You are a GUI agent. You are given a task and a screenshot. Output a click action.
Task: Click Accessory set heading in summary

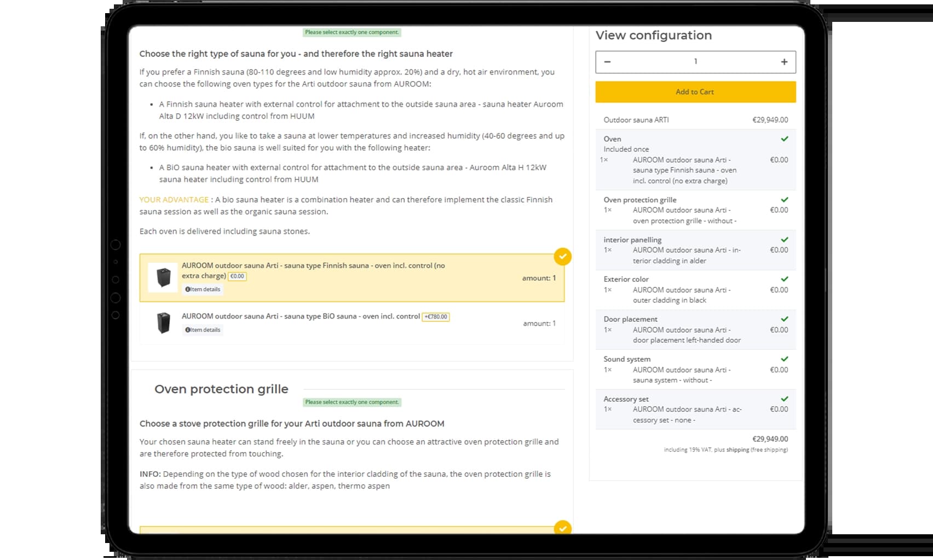coord(626,399)
